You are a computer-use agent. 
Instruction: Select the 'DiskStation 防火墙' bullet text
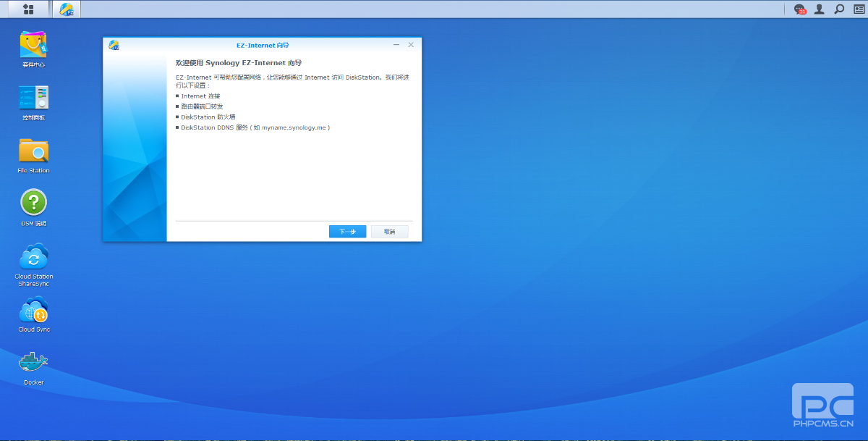tap(208, 117)
